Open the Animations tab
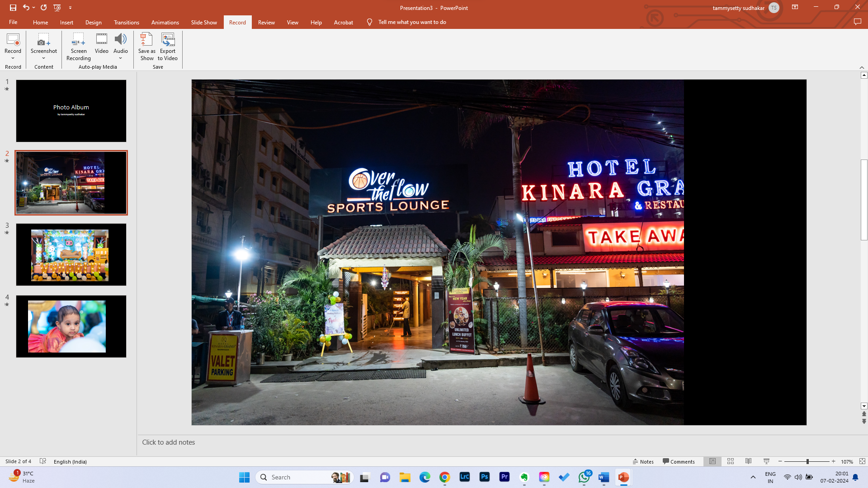The image size is (868, 488). tap(165, 22)
